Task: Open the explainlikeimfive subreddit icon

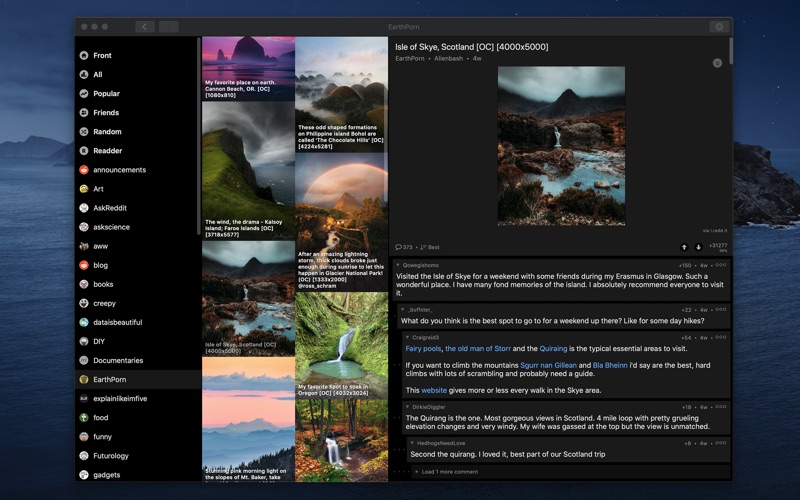Action: 84,398
